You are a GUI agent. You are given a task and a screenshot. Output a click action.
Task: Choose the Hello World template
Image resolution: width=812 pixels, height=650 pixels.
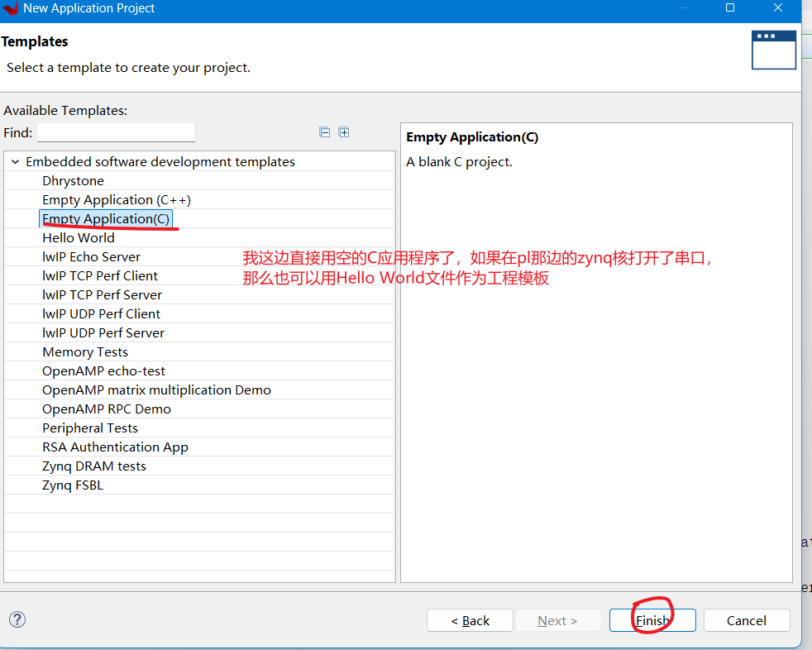click(79, 237)
